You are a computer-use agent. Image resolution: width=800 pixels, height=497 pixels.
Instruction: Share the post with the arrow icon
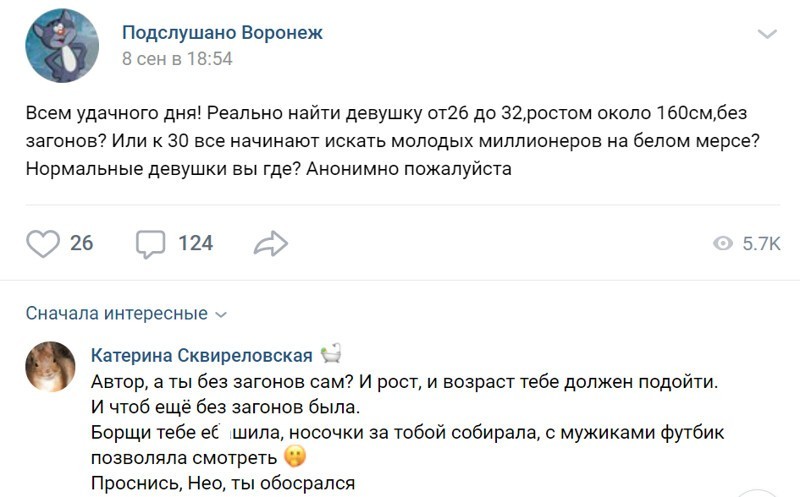(271, 243)
